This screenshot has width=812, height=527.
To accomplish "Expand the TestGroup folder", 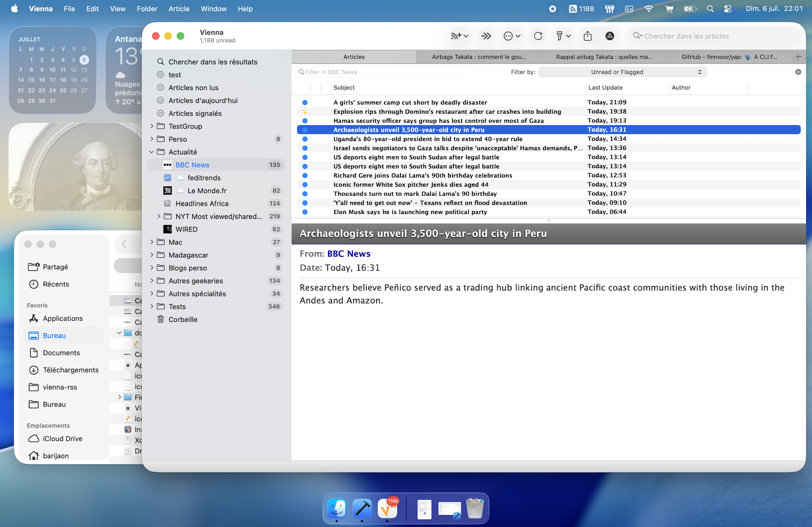I will click(x=152, y=126).
